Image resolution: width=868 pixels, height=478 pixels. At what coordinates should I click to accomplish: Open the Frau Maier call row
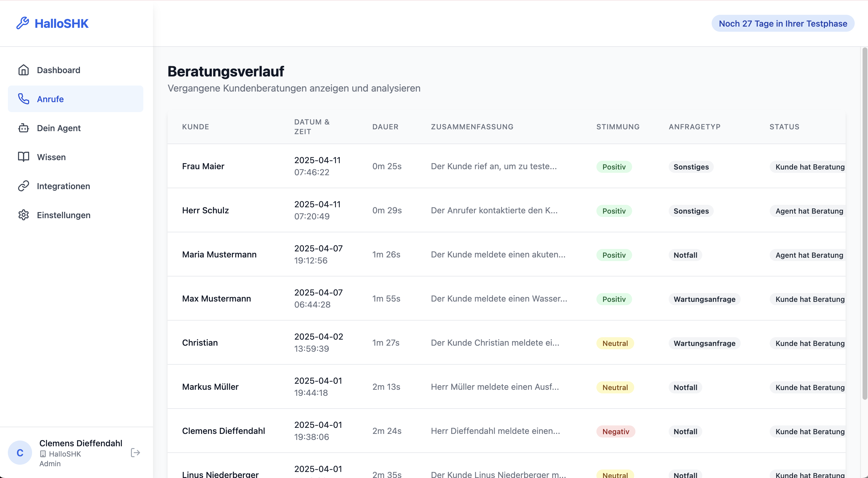[x=507, y=166]
